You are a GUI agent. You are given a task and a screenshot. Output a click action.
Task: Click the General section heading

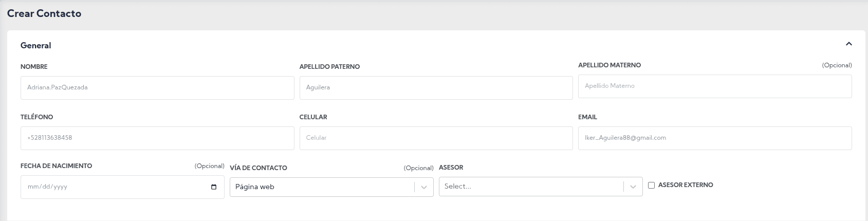click(x=35, y=46)
